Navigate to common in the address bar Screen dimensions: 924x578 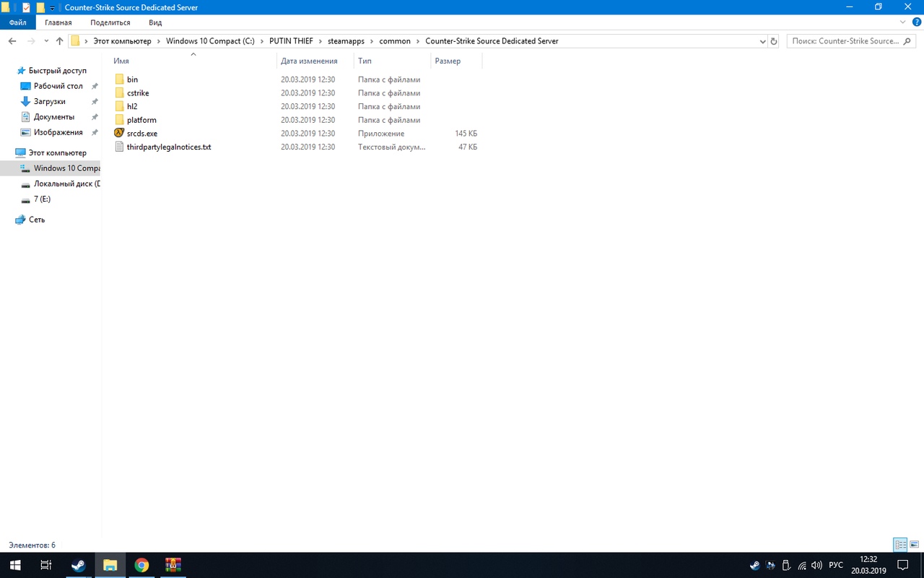click(395, 41)
